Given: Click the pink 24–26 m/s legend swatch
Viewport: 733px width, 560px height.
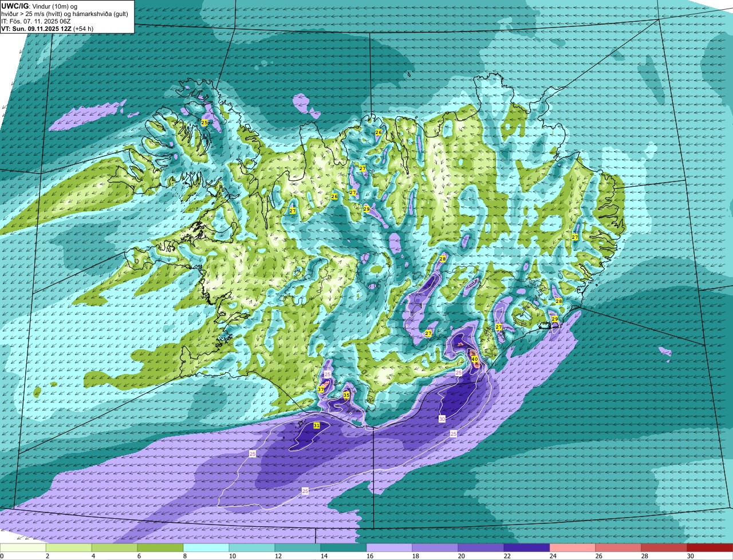Looking at the screenshot, I should 573,548.
